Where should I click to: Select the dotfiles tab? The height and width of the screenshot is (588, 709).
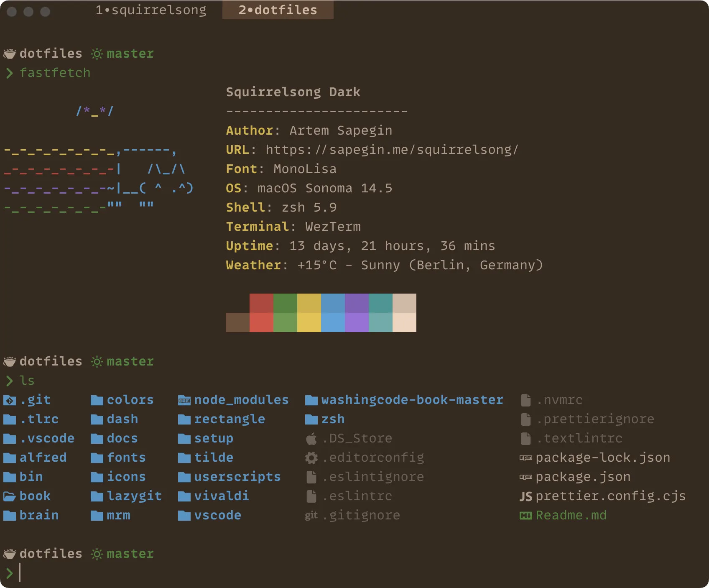(278, 10)
